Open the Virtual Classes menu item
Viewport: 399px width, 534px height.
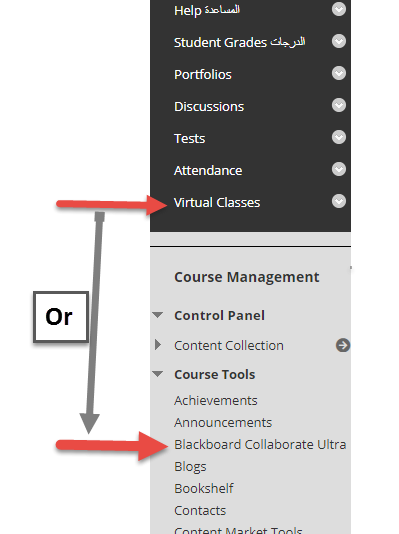pos(217,203)
